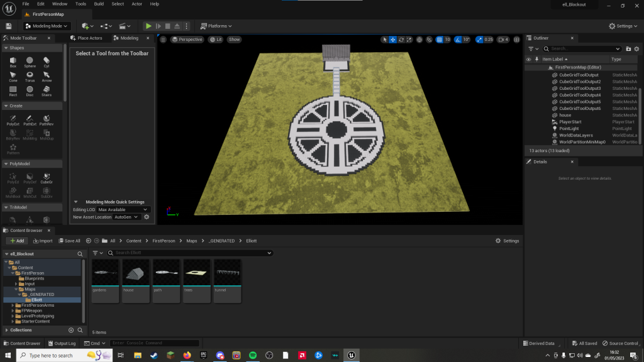This screenshot has height=362, width=644.
Task: Open the CubeGr modeling tool
Action: tap(47, 177)
